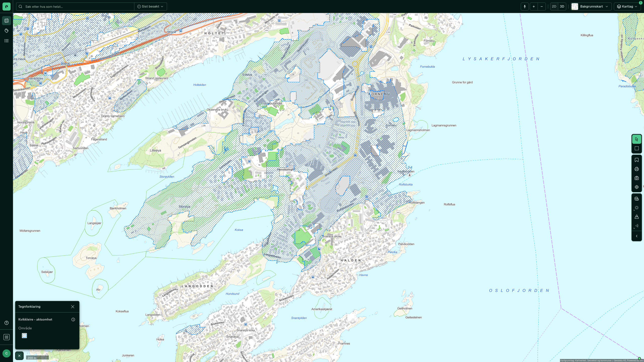Image resolution: width=644 pixels, height=362 pixels.
Task: Select the rectangle area selection tool
Action: click(x=637, y=149)
